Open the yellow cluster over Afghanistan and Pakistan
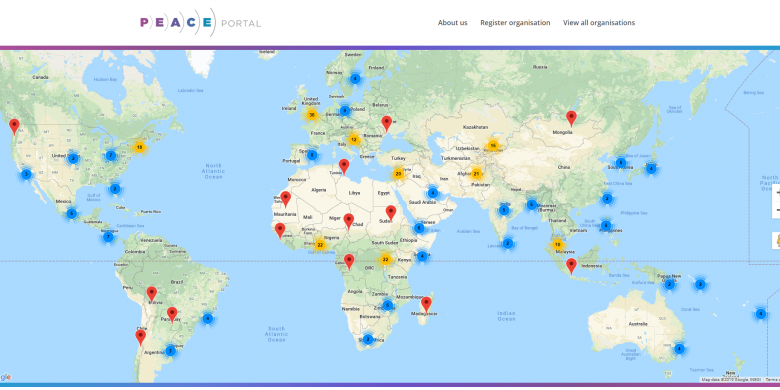The image size is (780, 390). (477, 174)
